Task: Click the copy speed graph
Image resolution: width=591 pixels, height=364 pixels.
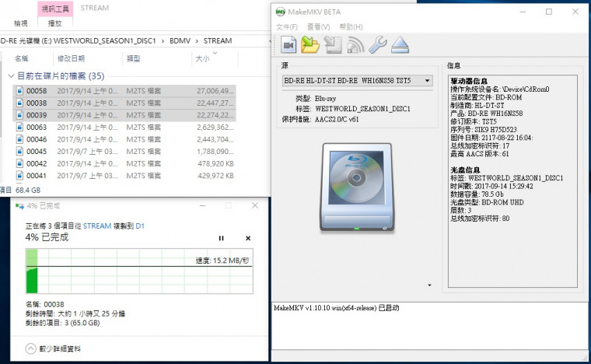Action: coord(139,271)
